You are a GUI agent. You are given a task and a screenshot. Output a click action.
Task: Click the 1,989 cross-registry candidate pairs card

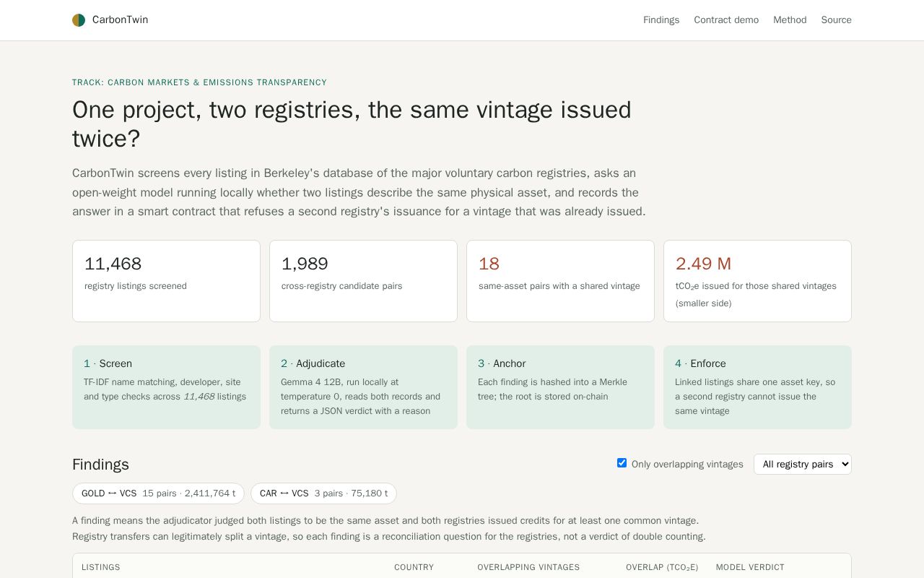pyautogui.click(x=363, y=281)
